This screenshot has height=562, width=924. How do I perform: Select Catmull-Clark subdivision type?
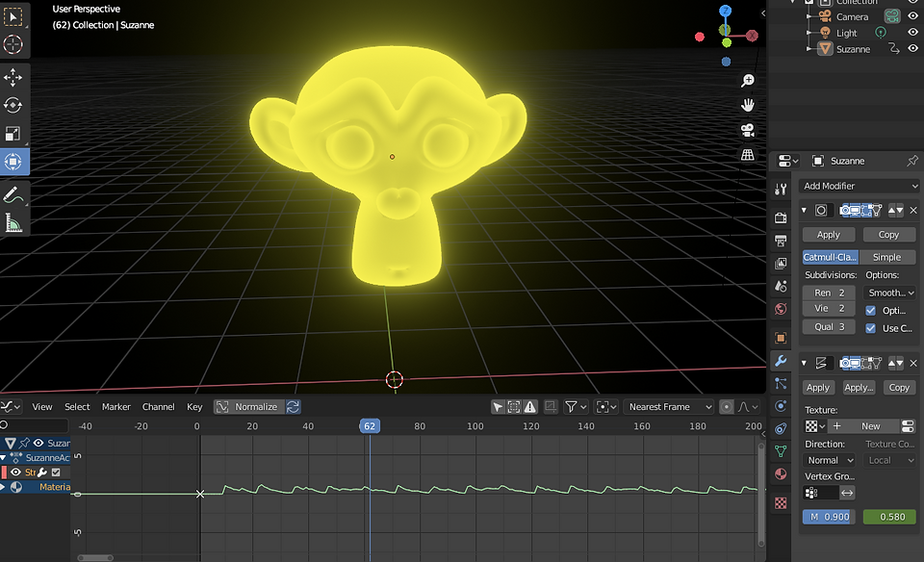tap(830, 257)
